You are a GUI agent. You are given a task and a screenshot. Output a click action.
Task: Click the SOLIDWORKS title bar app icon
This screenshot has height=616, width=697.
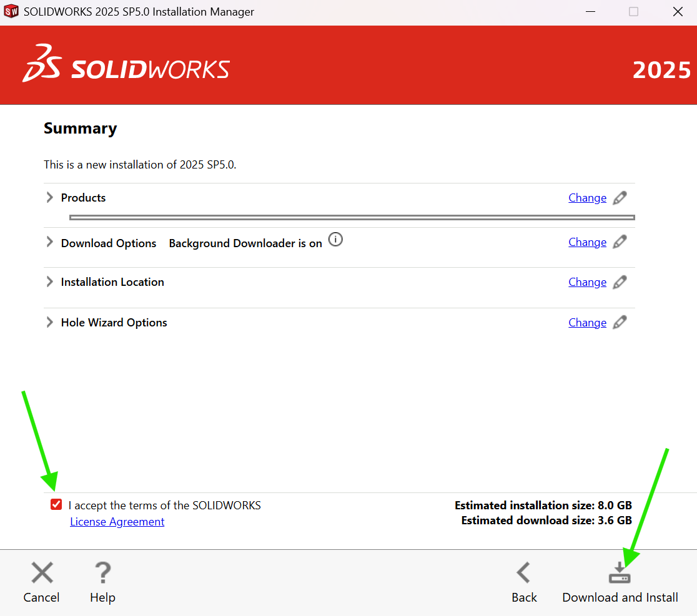coord(11,11)
